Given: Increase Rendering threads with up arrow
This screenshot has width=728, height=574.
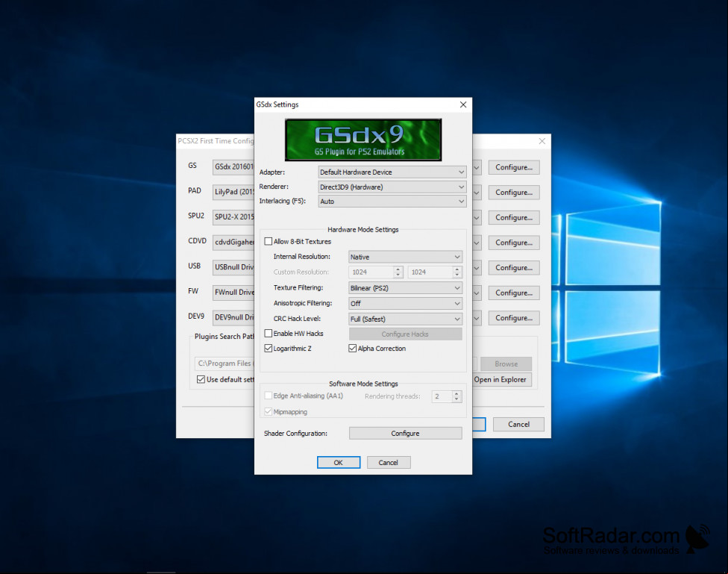Looking at the screenshot, I should 456,393.
